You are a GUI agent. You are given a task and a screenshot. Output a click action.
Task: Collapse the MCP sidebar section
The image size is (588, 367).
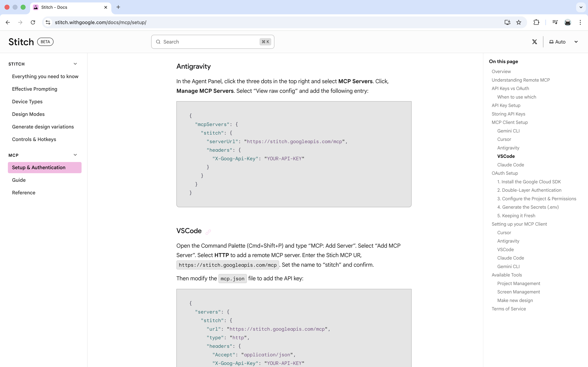click(75, 155)
